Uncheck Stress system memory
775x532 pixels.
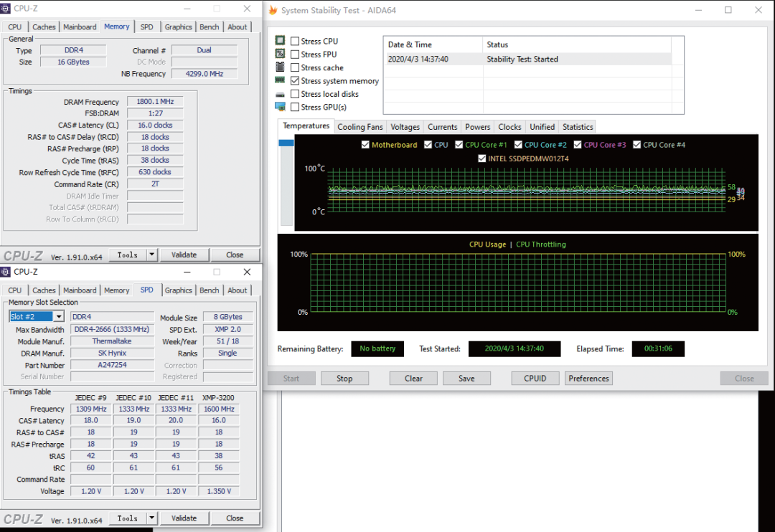click(295, 80)
